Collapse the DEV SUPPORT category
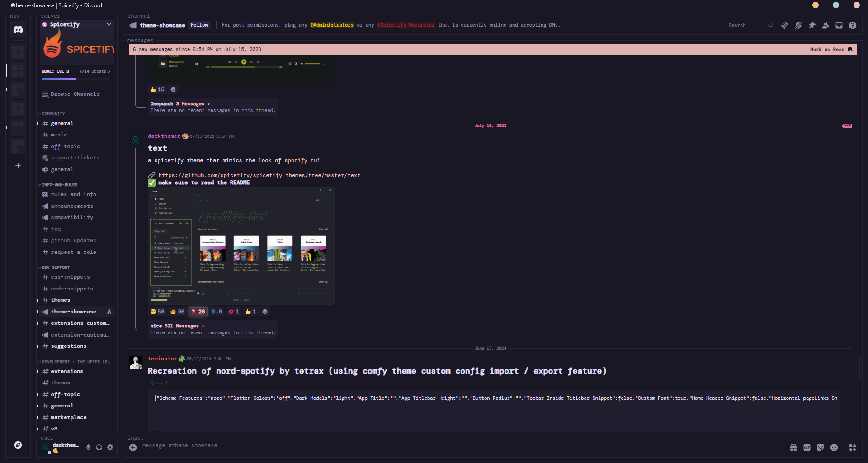868x463 pixels. click(56, 267)
